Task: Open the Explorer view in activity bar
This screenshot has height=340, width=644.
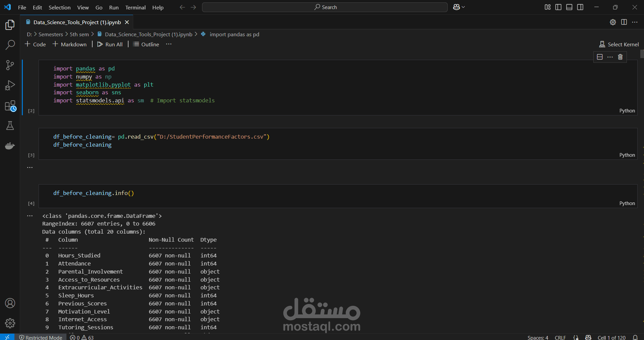Action: pos(10,25)
